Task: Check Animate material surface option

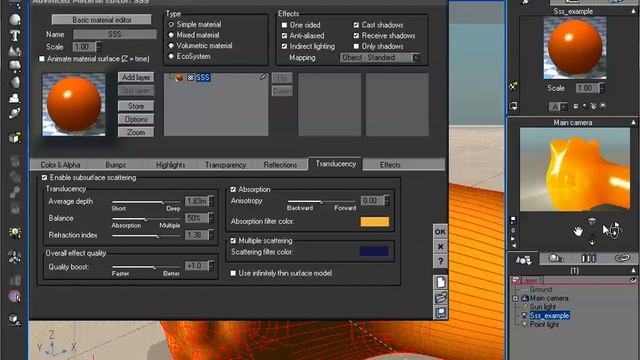Action: point(42,59)
